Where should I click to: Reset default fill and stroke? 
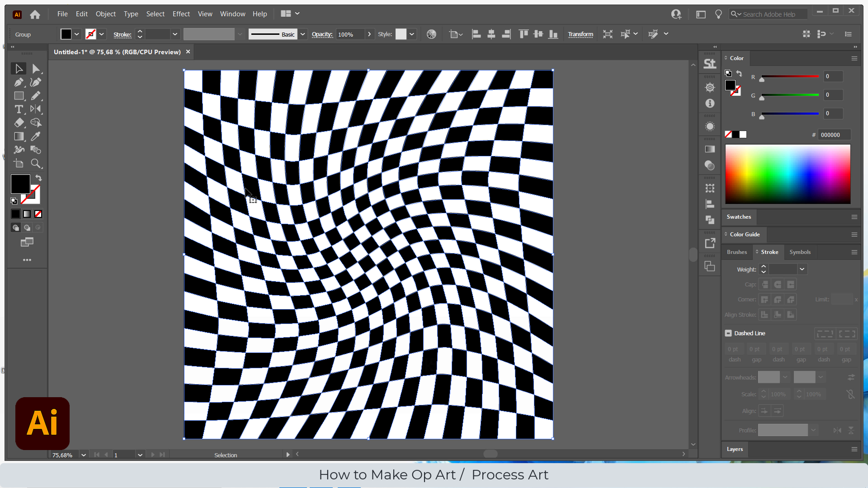(14, 201)
